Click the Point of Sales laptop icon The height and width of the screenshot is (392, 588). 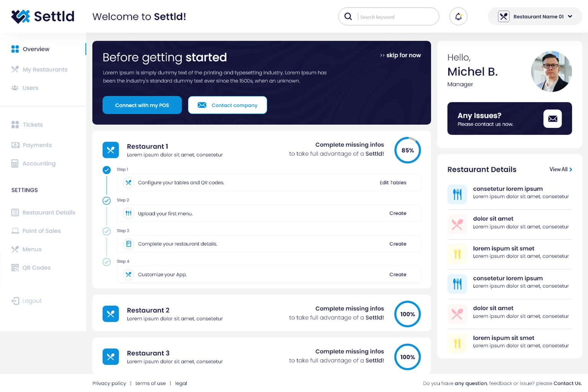coord(15,231)
